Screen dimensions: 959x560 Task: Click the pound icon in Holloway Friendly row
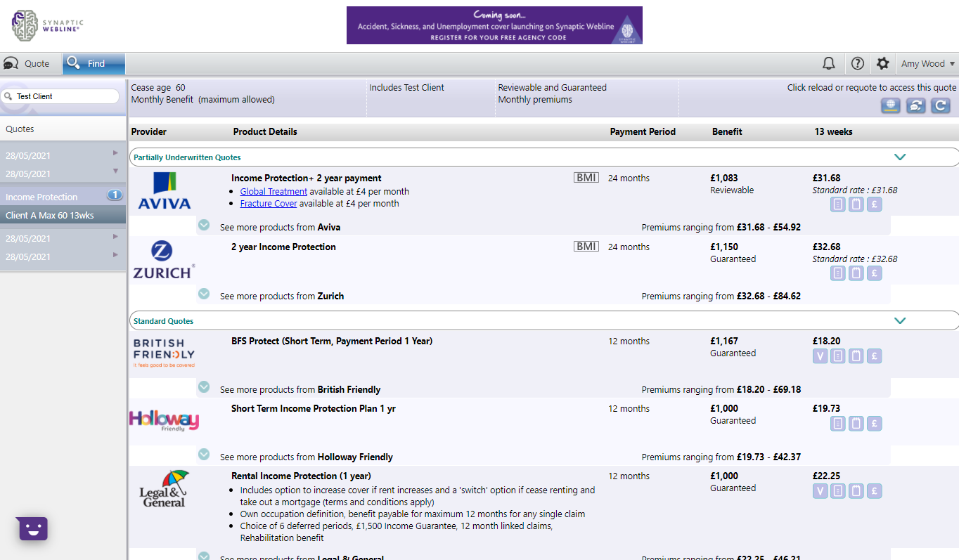(x=875, y=424)
